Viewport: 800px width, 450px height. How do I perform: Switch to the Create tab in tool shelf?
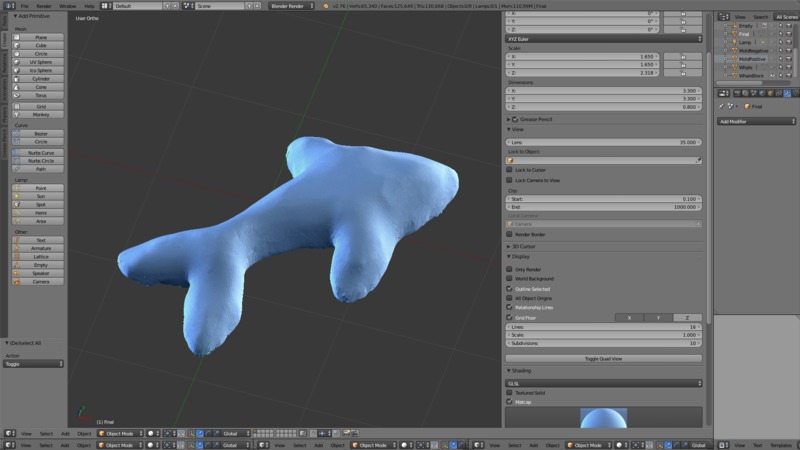(x=5, y=39)
